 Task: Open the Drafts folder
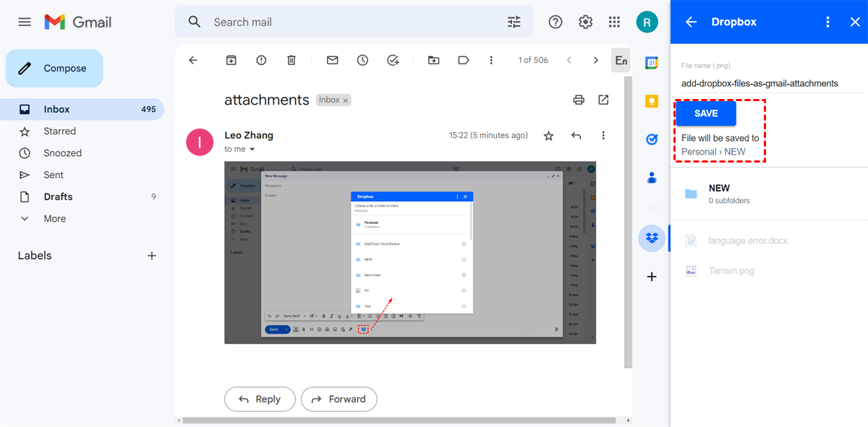[x=82, y=197]
